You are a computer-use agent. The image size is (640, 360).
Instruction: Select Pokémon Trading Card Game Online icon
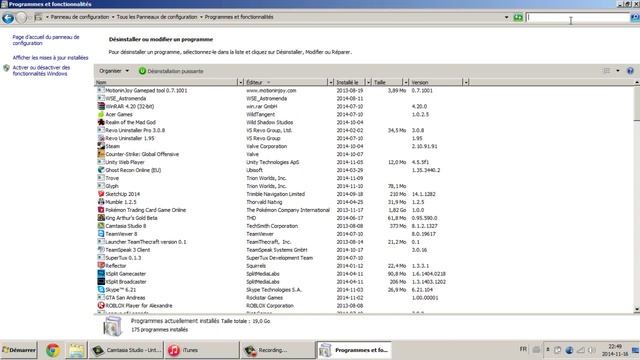tap(101, 210)
